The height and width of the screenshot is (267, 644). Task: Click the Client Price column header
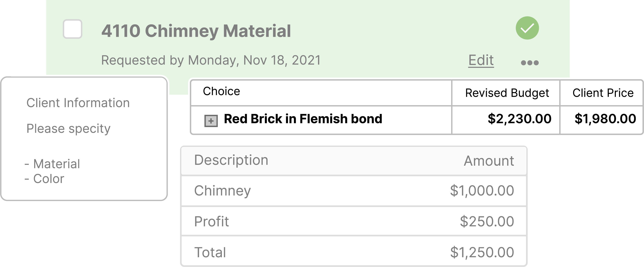603,93
